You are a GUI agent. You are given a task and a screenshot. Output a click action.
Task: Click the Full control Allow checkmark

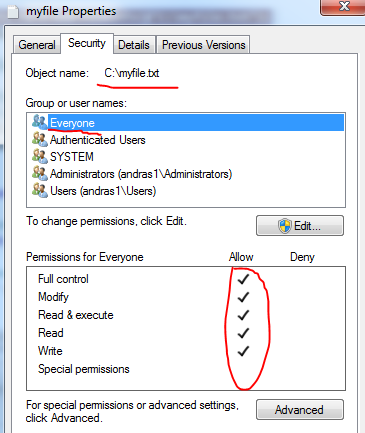[243, 279]
